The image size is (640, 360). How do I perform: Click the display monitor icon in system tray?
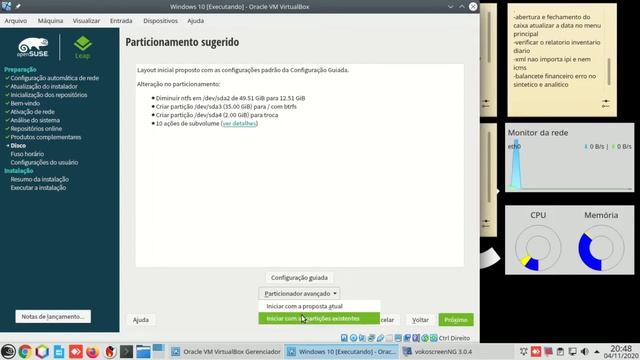click(573, 351)
